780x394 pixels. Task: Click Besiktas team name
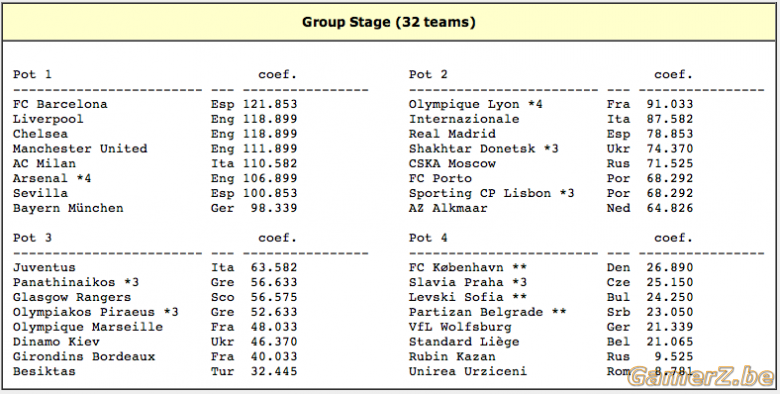(x=44, y=371)
